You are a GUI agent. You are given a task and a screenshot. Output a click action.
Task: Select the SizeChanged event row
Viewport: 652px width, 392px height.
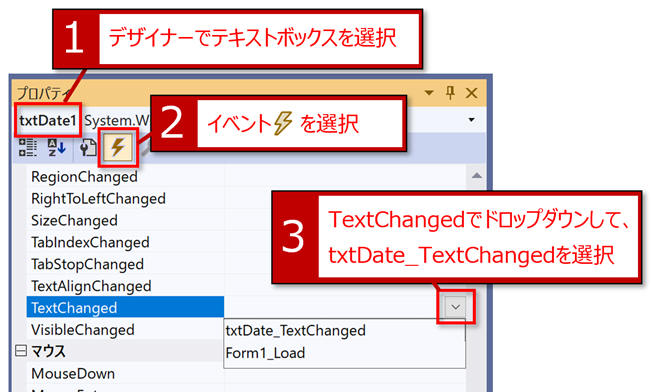pyautogui.click(x=246, y=220)
